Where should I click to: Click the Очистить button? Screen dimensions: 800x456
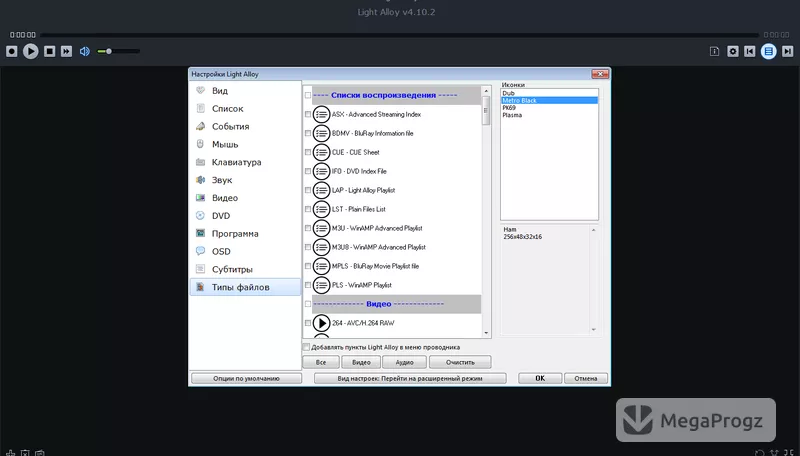(x=460, y=362)
